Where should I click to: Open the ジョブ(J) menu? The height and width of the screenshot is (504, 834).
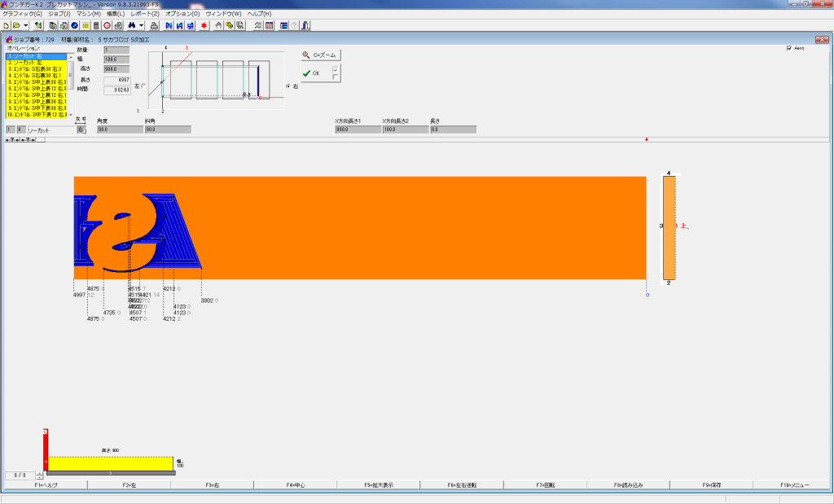coord(59,14)
